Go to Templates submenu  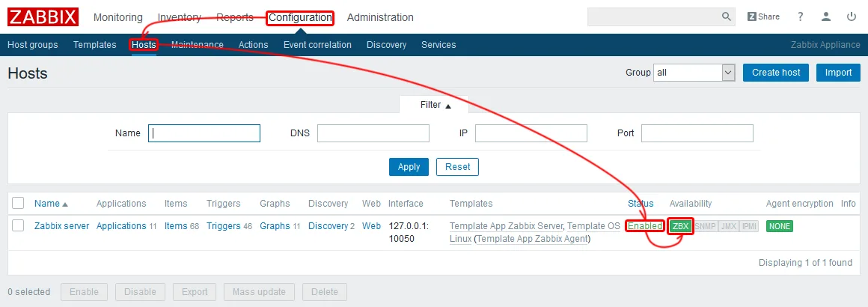coord(95,45)
